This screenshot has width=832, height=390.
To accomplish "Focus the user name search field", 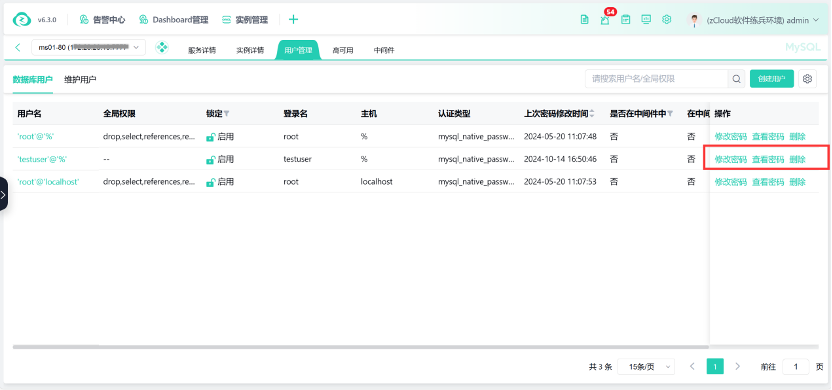I will [x=657, y=79].
